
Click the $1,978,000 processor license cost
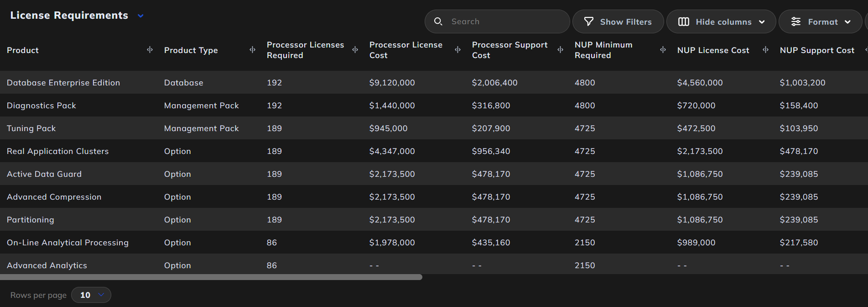tap(392, 243)
